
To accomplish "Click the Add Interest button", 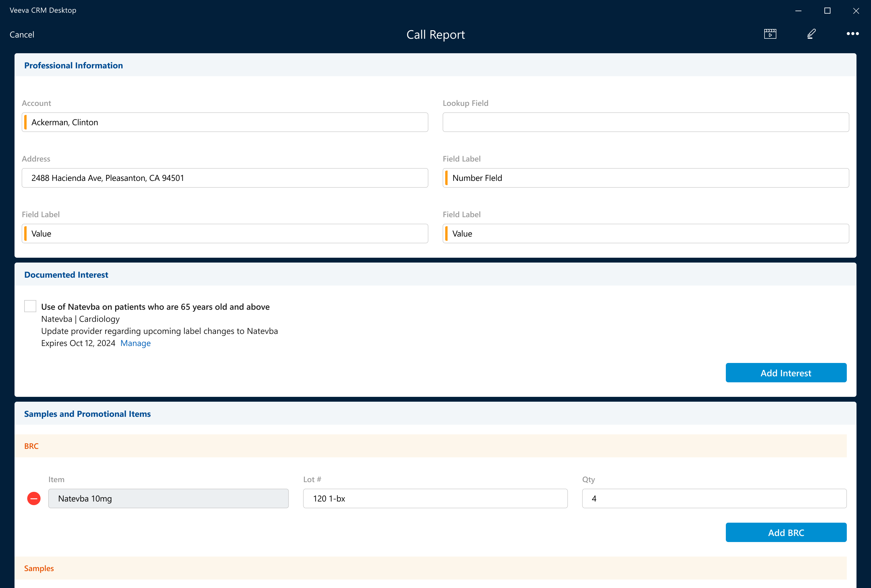I will [785, 373].
